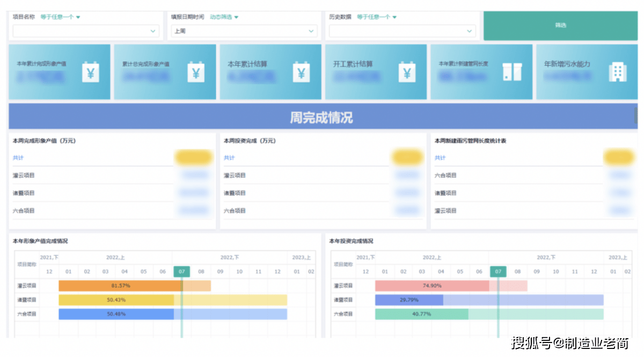Image resolution: width=644 pixels, height=357 pixels.
Task: Click yen icon on 本年累计完成形象产值 card
Action: [91, 72]
